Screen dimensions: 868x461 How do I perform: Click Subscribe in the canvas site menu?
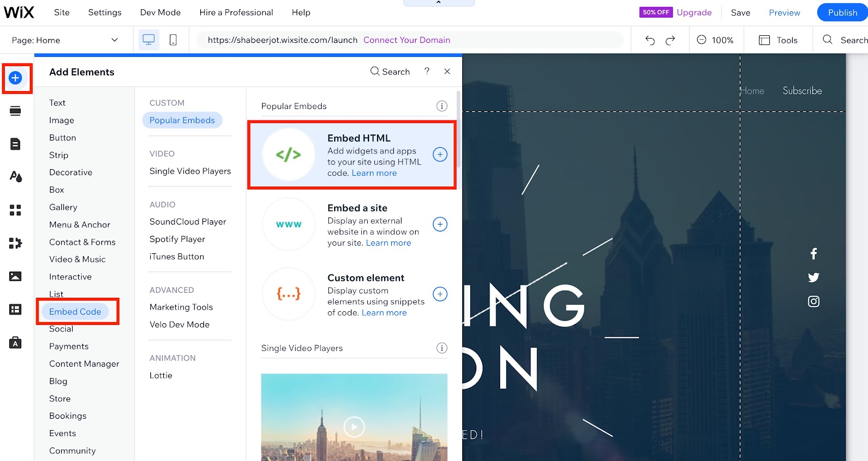coord(802,91)
